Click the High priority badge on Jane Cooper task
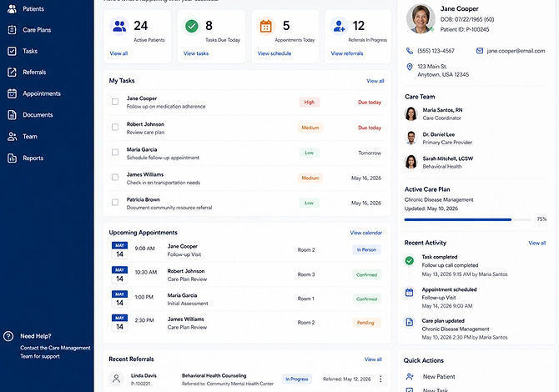The width and height of the screenshot is (559, 392). pyautogui.click(x=310, y=103)
